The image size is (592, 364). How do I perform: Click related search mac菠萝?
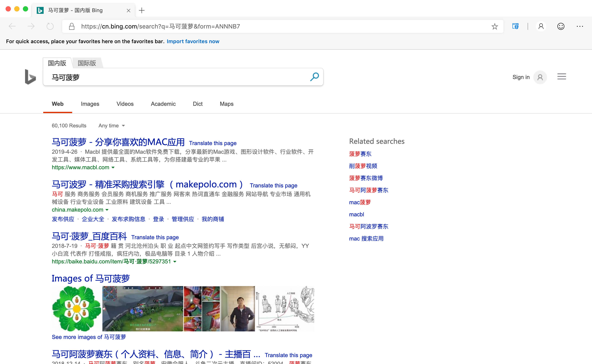(x=360, y=202)
